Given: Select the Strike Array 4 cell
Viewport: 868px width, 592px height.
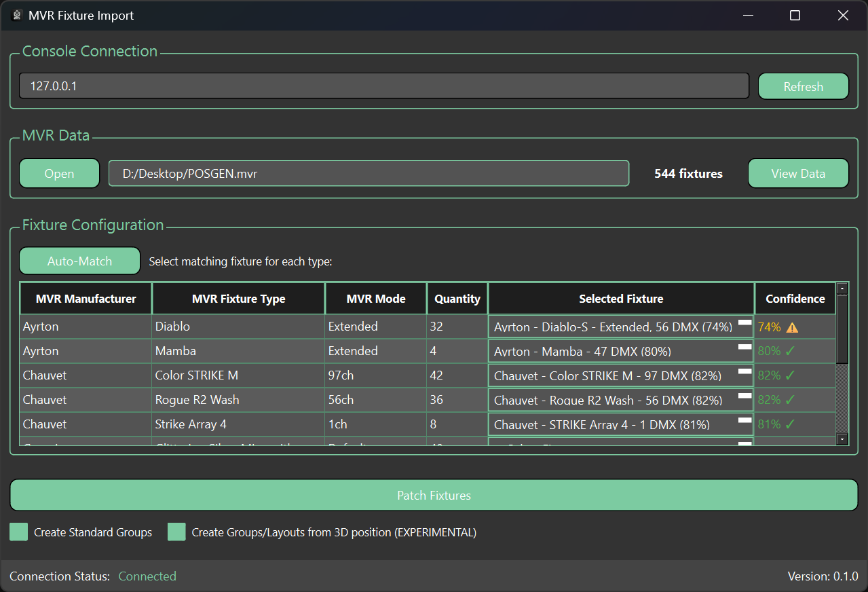Looking at the screenshot, I should click(x=239, y=424).
